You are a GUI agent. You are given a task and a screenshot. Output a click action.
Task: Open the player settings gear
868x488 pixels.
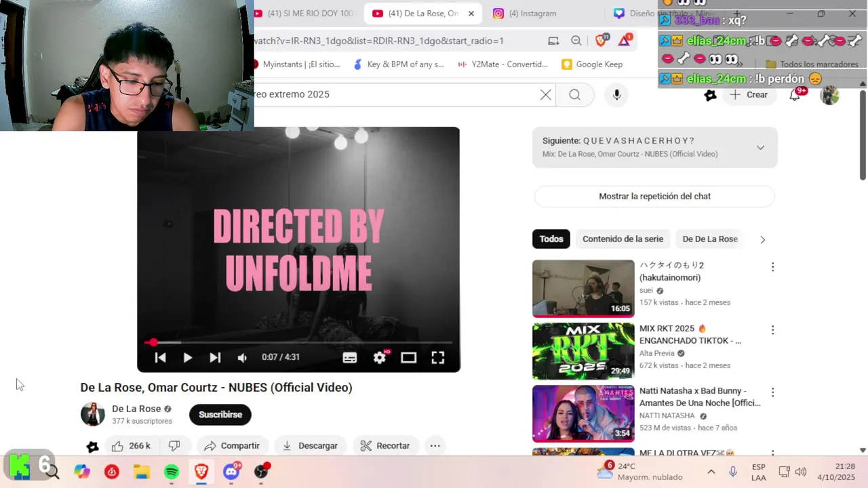tap(380, 357)
